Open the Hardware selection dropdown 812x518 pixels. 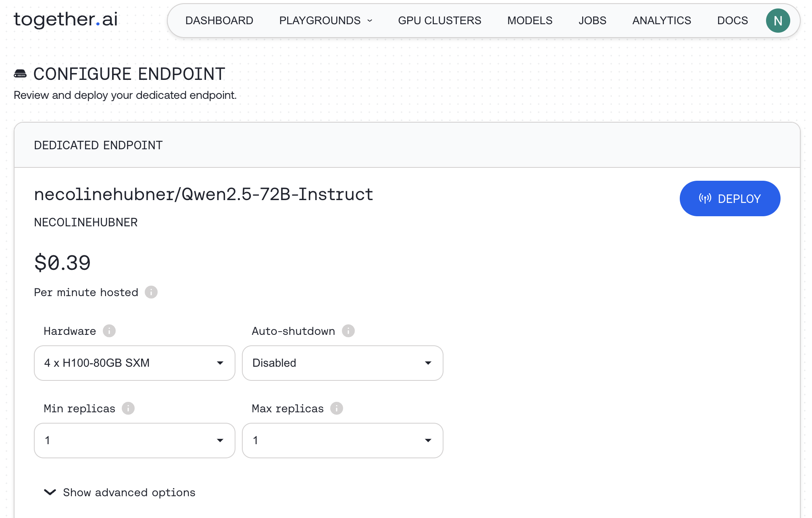(x=134, y=363)
